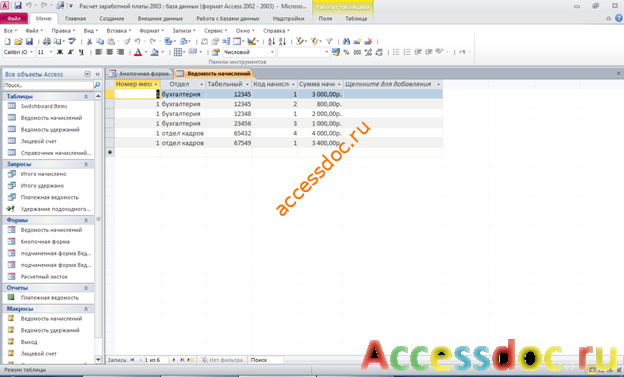
Task: Switch to the Создание ribbon tab
Action: [x=112, y=18]
